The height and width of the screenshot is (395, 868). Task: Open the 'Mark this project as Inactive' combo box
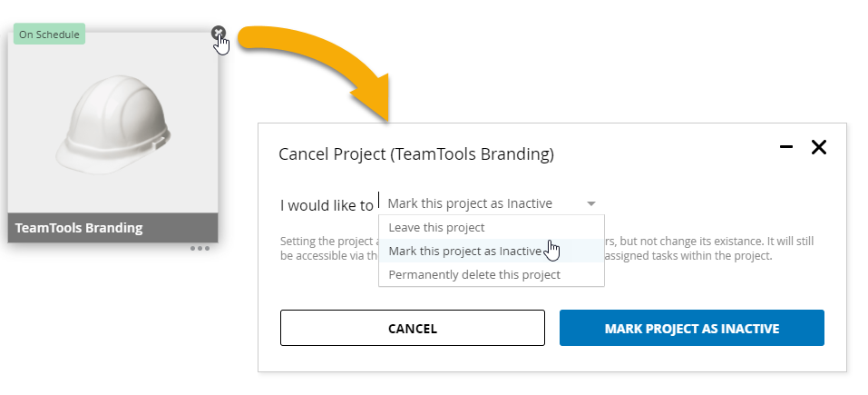(x=492, y=203)
